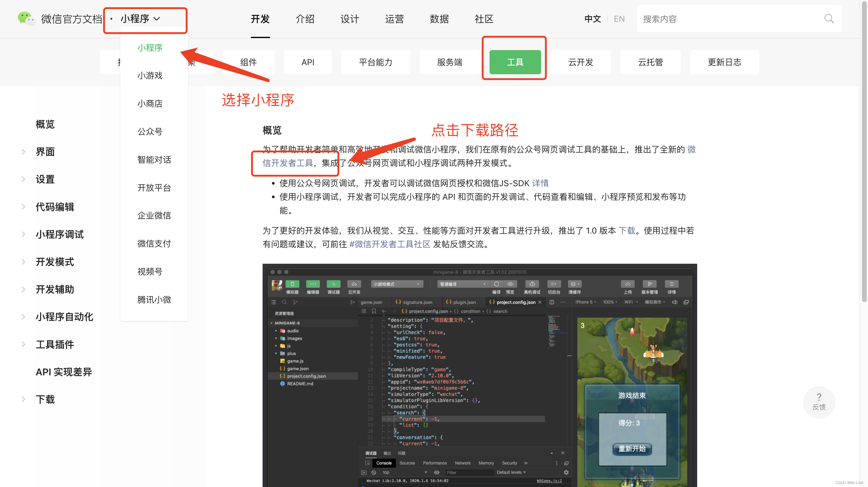Screen dimensions: 868x487
Task: Choose 公众号 in the dropdown menu
Action: 150,131
